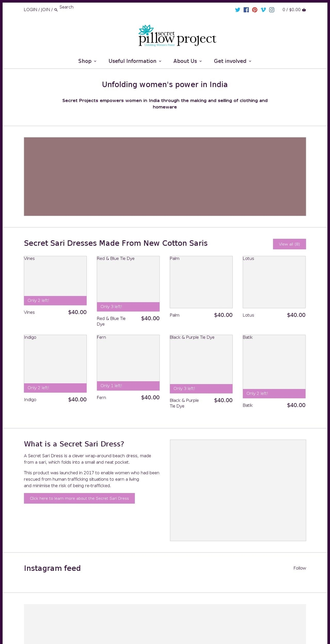Expand the Useful Information chevron
The height and width of the screenshot is (644, 330).
[x=160, y=61]
